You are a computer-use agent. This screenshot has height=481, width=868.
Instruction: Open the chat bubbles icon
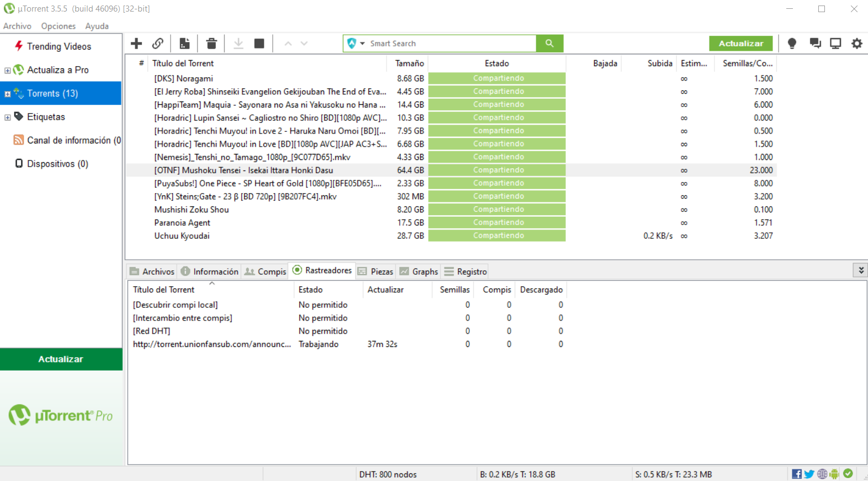point(815,43)
